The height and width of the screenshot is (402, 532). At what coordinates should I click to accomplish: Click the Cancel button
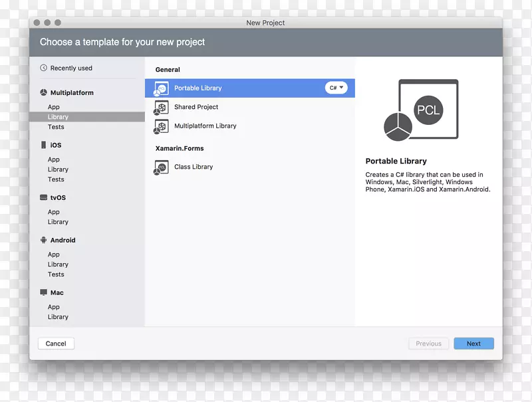click(x=56, y=344)
